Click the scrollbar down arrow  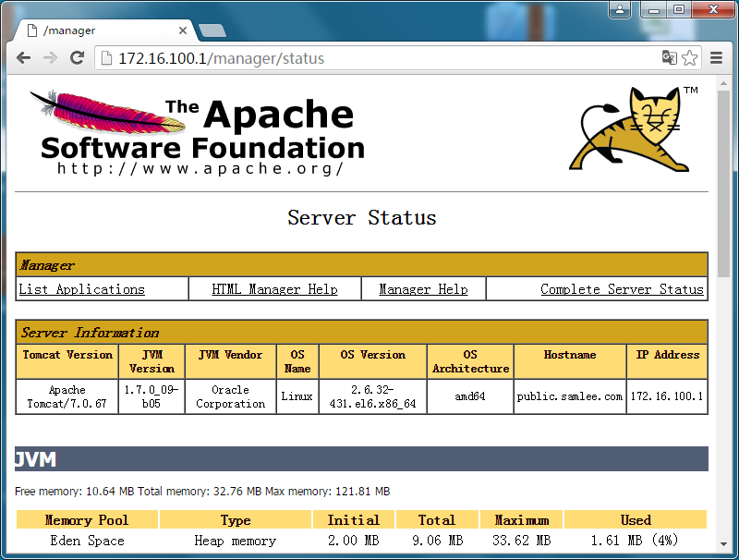pos(723,544)
